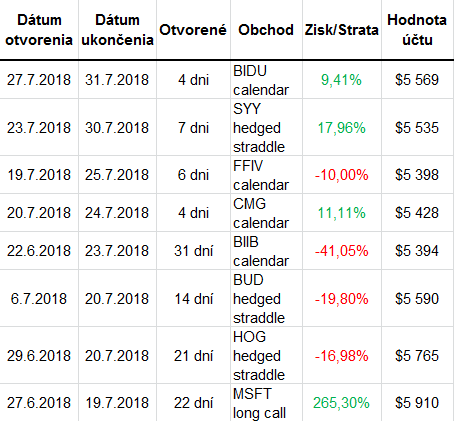Click the SYY hedged straddle cell
This screenshot has height=421, width=454.
pos(266,127)
